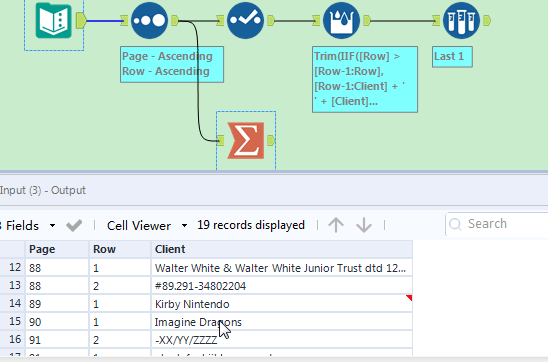This screenshot has width=548, height=362.
Task: Click the Summarize tool input anchor
Action: point(220,140)
